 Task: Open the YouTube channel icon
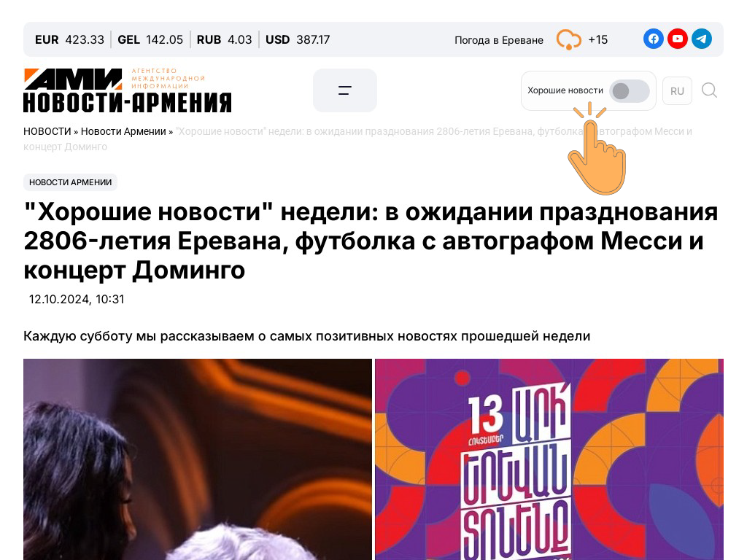tap(678, 39)
